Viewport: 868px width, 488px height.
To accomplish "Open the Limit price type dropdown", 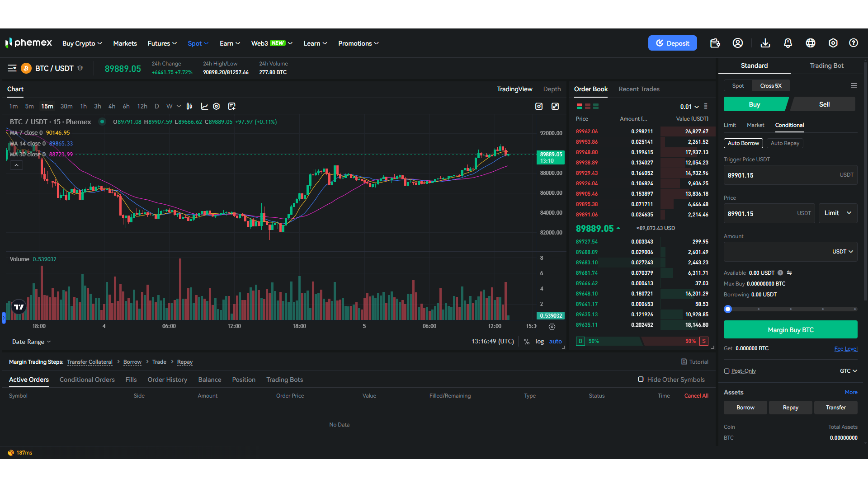I will [838, 213].
